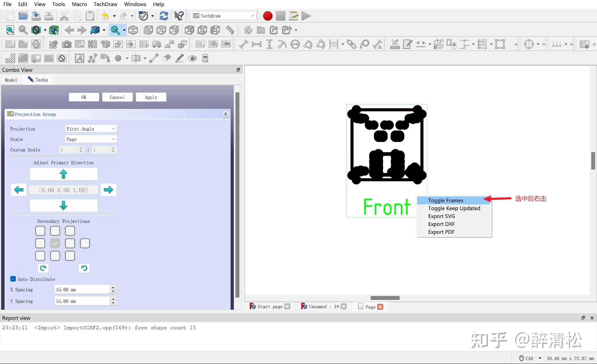This screenshot has height=364, width=597.
Task: Open the Projection First Angle dropdown
Action: click(x=91, y=129)
